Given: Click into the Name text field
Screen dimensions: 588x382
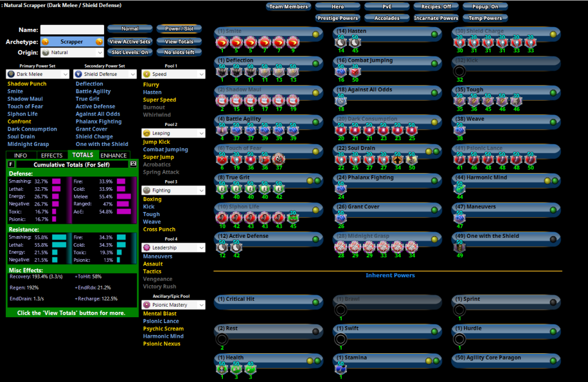Looking at the screenshot, I should coord(72,29).
